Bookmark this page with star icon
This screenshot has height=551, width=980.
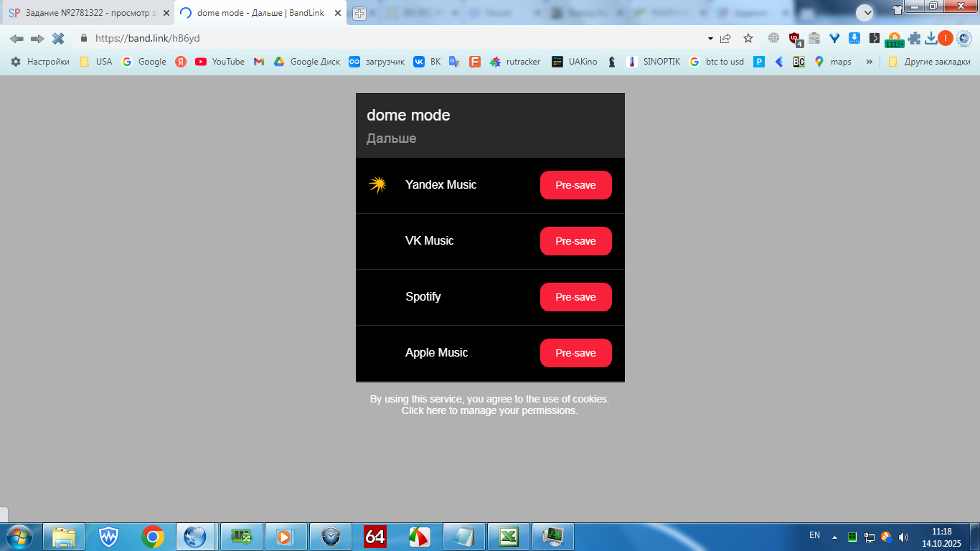pyautogui.click(x=748, y=38)
